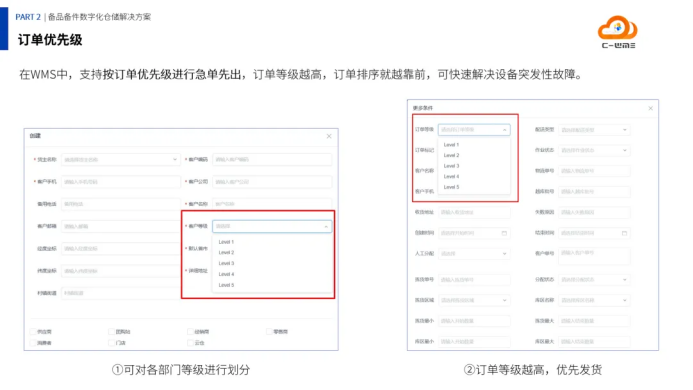Tick the 消费者 checkbox
This screenshot has width=693, height=390.
click(33, 343)
